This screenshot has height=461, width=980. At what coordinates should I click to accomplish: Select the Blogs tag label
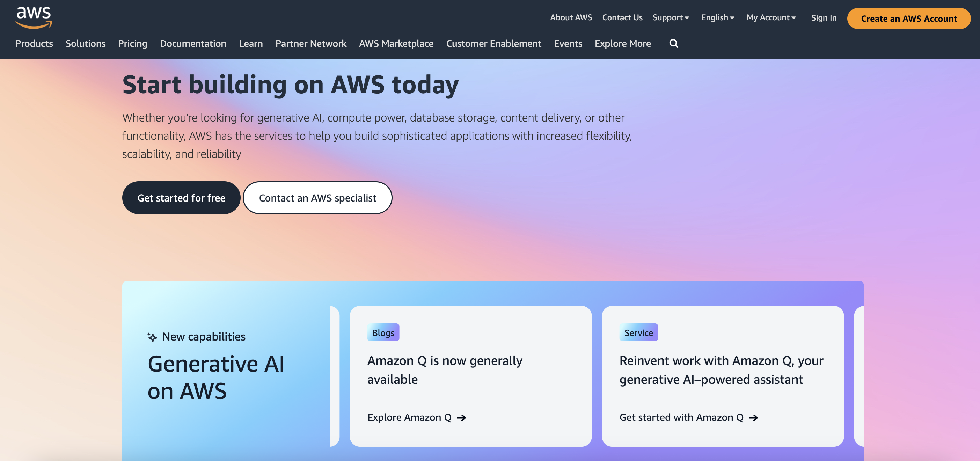point(383,333)
